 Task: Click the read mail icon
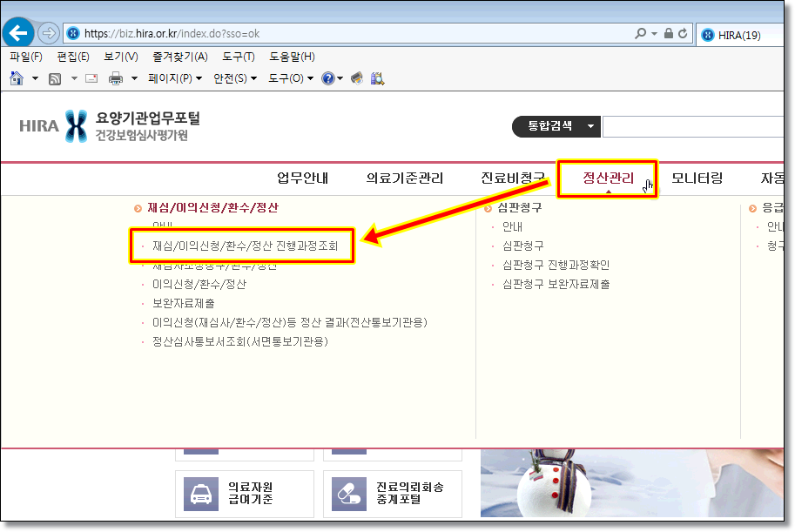pyautogui.click(x=91, y=78)
